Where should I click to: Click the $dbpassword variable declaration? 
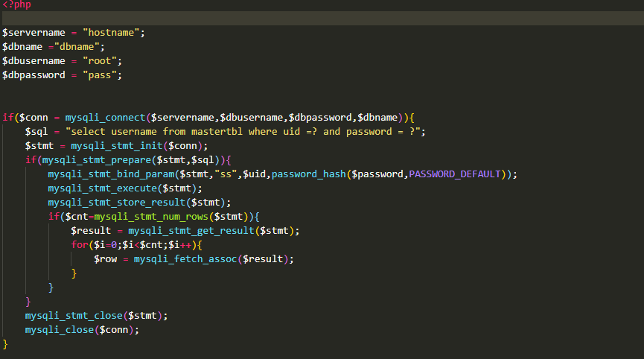pyautogui.click(x=34, y=75)
